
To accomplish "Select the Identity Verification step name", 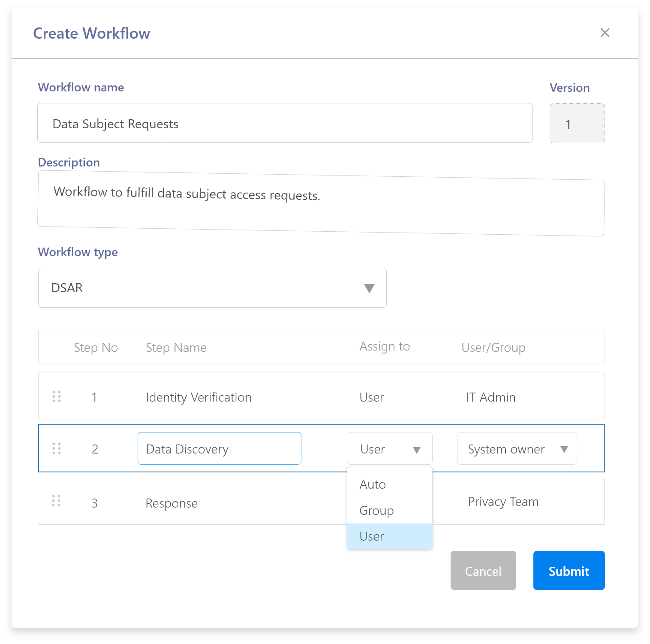I will (x=199, y=397).
